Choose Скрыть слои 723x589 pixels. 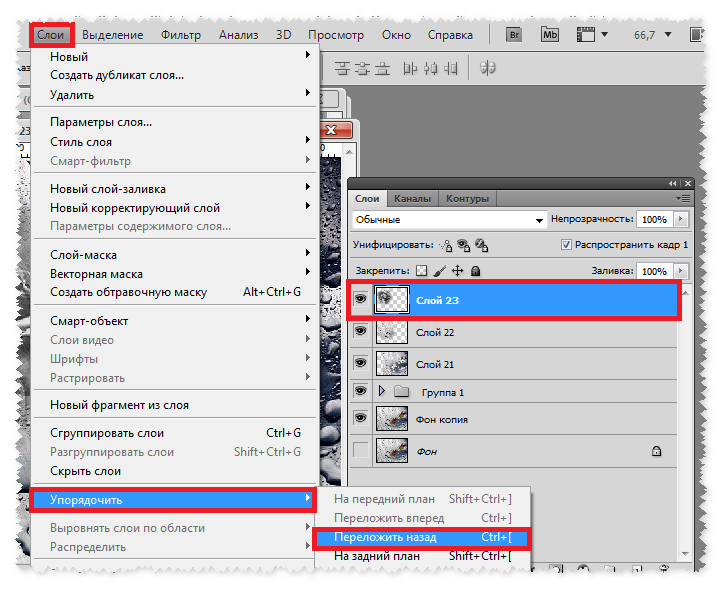pos(175,471)
